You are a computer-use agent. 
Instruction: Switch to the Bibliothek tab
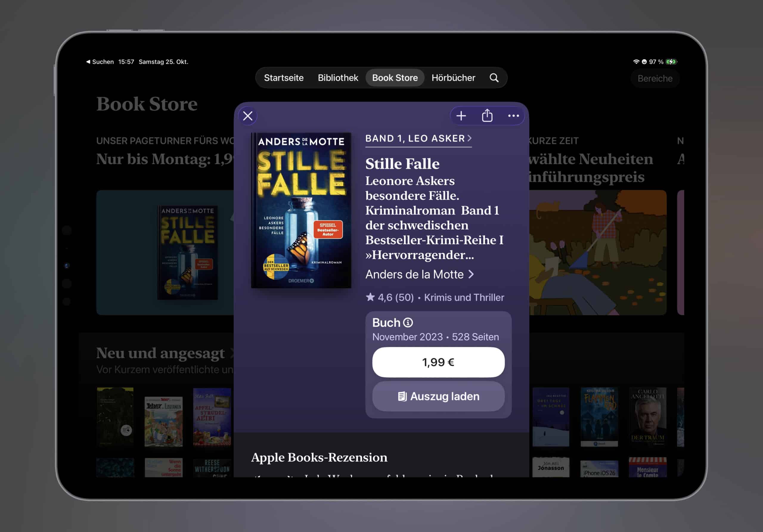[x=338, y=78]
